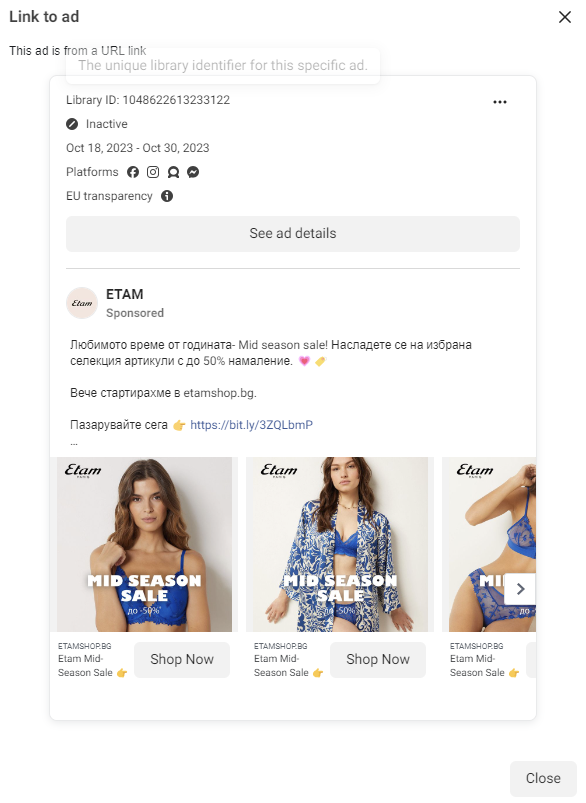586x803 pixels.
Task: Click Shop Now on first carousel card
Action: 182,660
